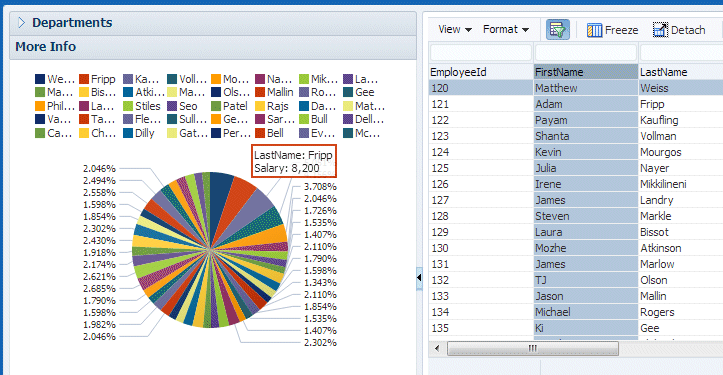Collapse the splitter using the arrow handle

(x=419, y=278)
